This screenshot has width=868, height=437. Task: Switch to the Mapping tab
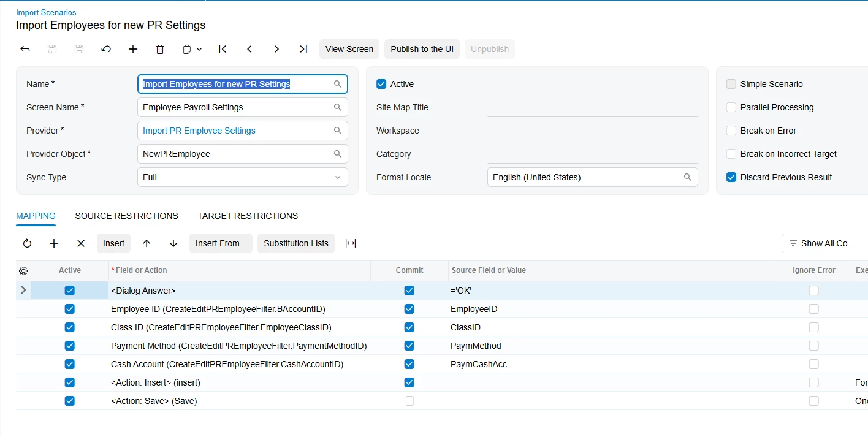click(36, 216)
